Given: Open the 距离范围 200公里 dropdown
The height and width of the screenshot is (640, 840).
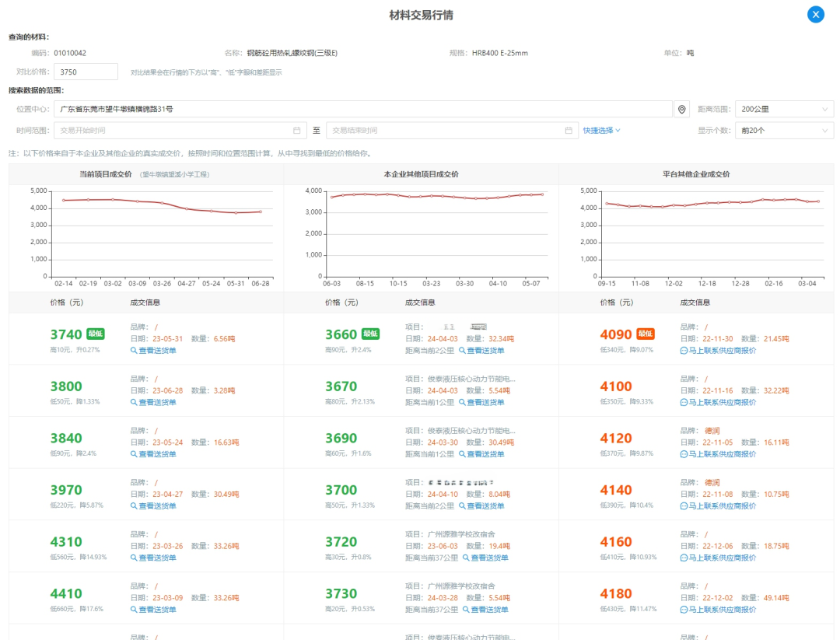Looking at the screenshot, I should (784, 110).
